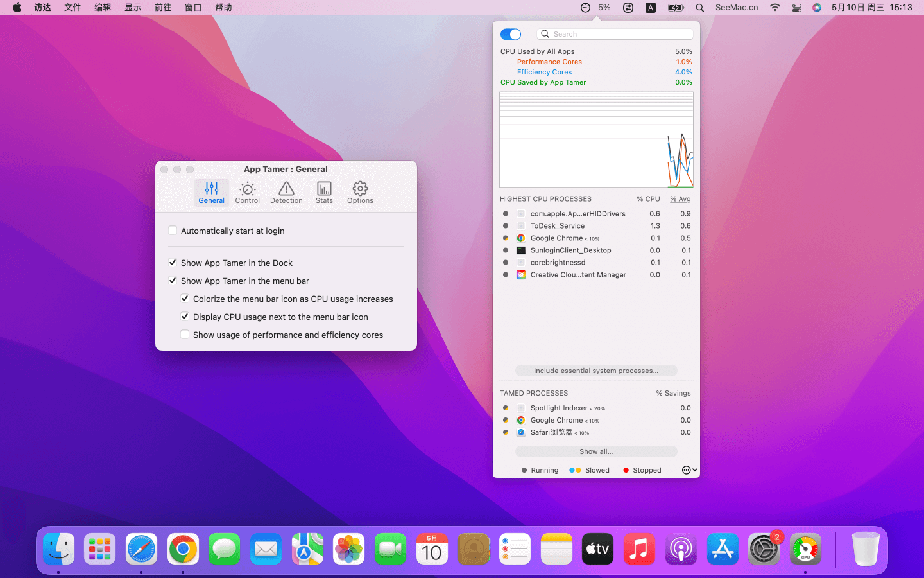Open the Detection warning-triangle pane
This screenshot has height=578, width=924.
point(286,192)
